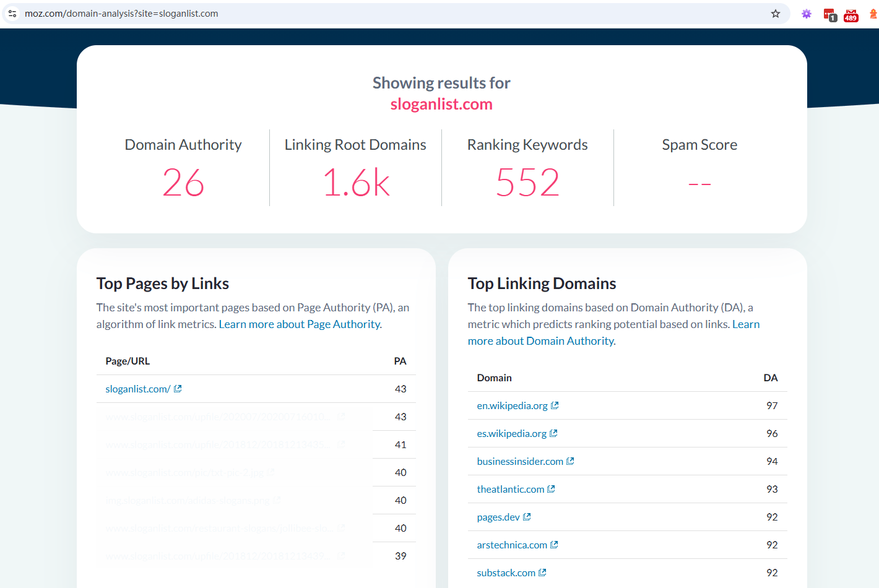
Task: Open the pages.dev domain link
Action: click(x=498, y=517)
